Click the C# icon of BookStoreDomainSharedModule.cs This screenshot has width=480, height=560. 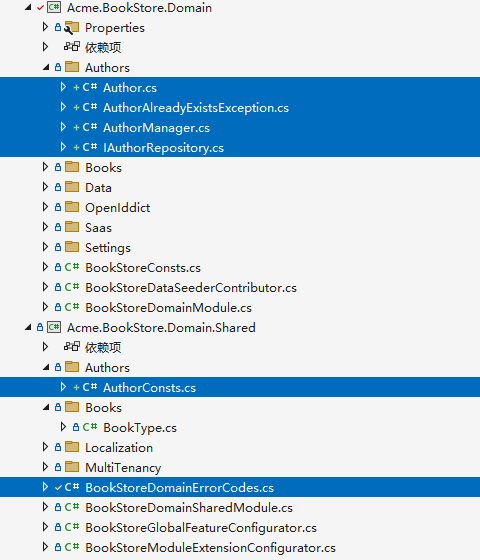72,507
